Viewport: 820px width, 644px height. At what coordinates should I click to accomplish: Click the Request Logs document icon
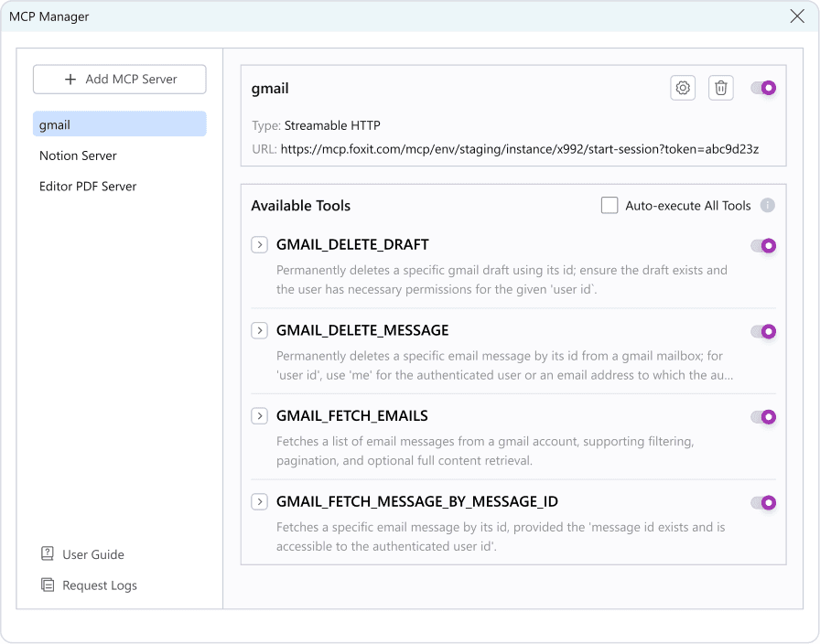pos(47,585)
